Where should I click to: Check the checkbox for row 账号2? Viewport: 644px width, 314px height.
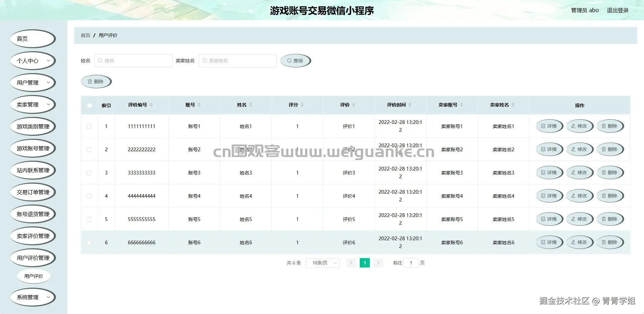(89, 150)
